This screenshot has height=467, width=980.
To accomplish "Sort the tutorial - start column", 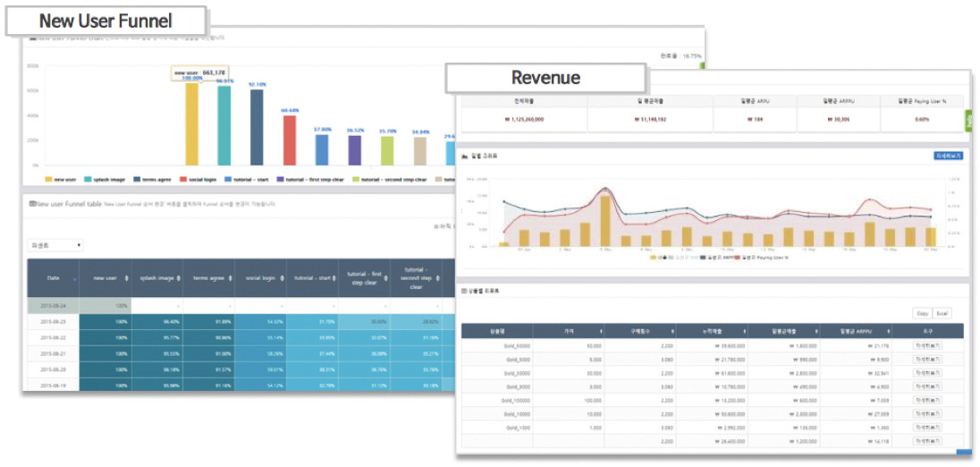I will coord(334,278).
